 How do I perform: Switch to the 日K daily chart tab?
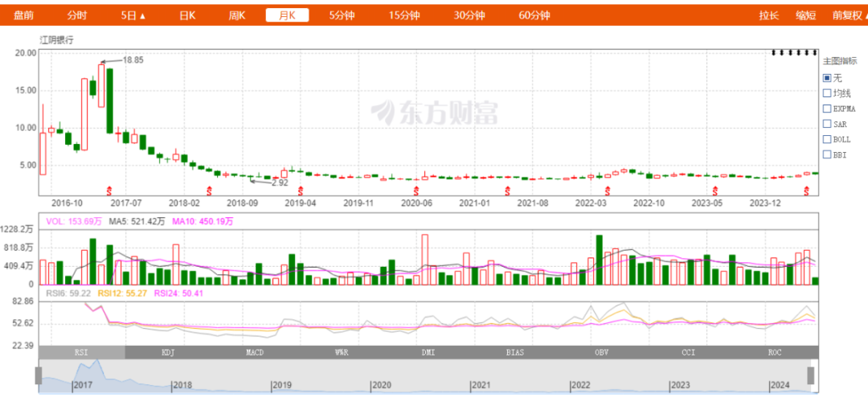coord(186,15)
